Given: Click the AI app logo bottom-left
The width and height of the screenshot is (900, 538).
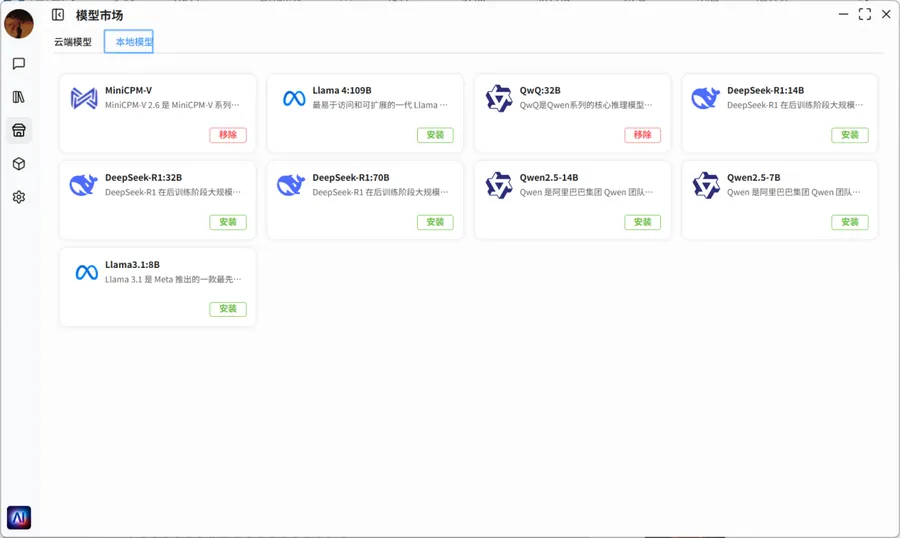Looking at the screenshot, I should pyautogui.click(x=19, y=517).
